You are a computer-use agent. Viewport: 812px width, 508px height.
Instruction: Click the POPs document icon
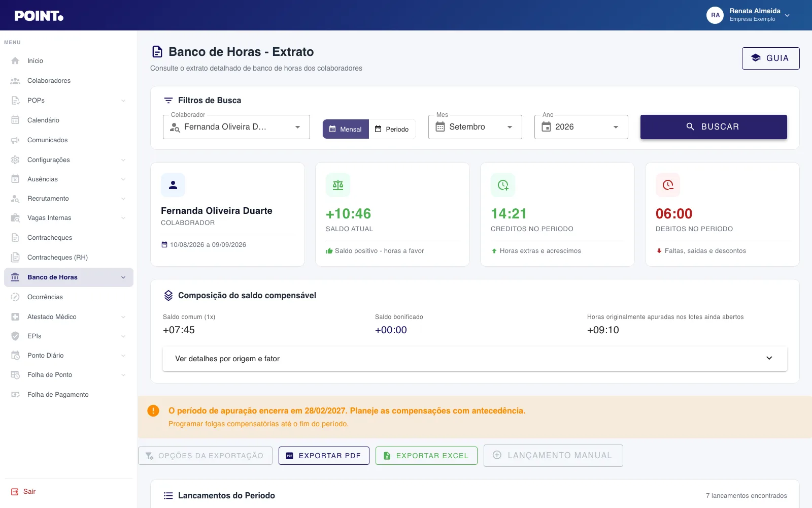tap(15, 100)
